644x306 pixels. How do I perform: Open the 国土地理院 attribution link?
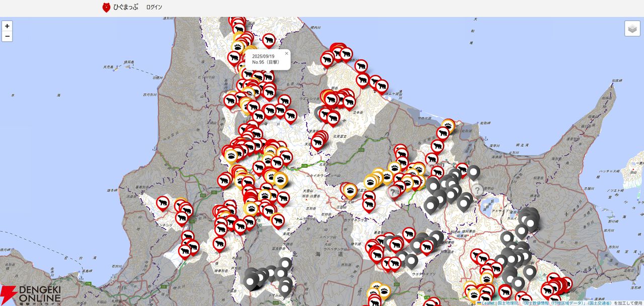[x=508, y=303]
